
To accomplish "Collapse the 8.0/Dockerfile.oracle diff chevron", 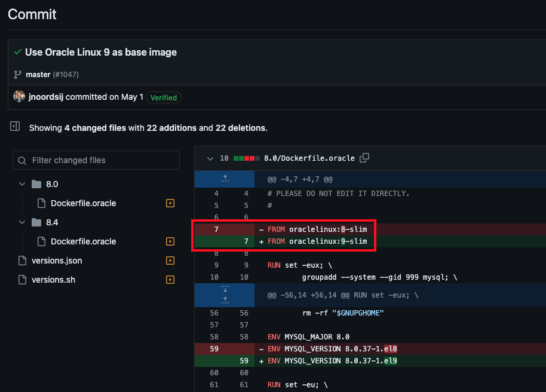I will point(210,158).
